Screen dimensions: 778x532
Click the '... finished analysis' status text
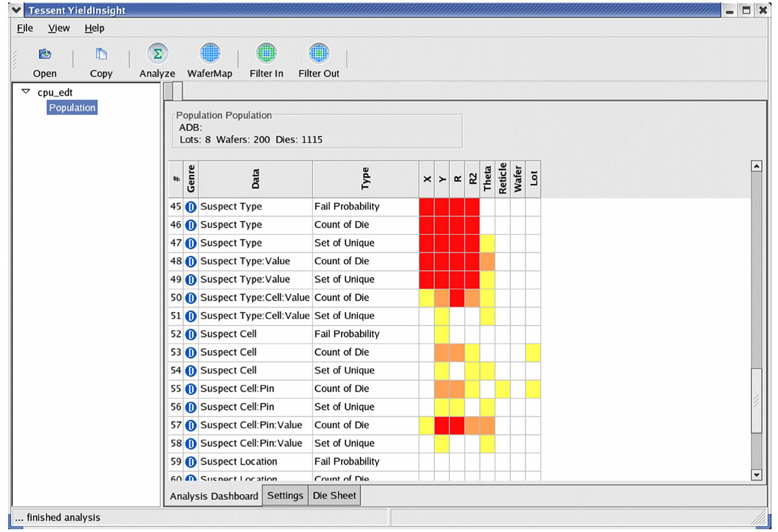pyautogui.click(x=58, y=517)
